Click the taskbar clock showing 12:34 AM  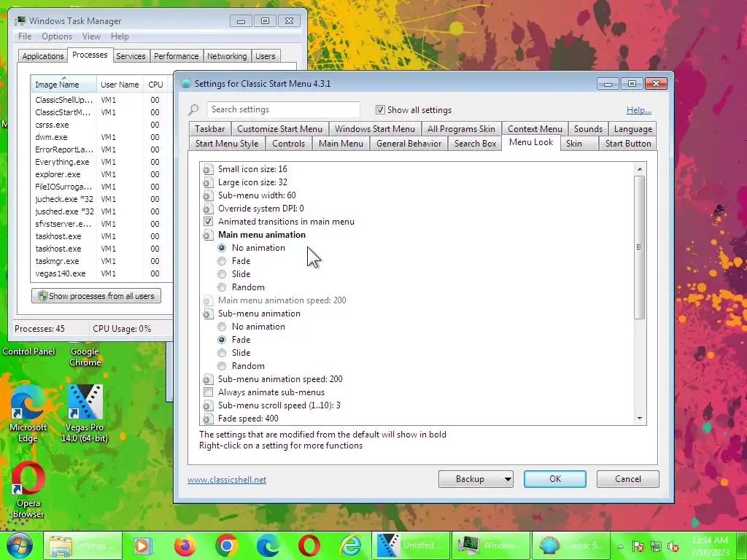click(x=710, y=546)
